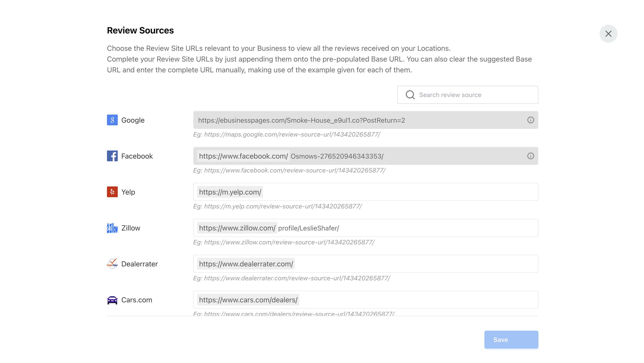Click the https://www.zillow.com/ base URL chip

click(x=237, y=228)
